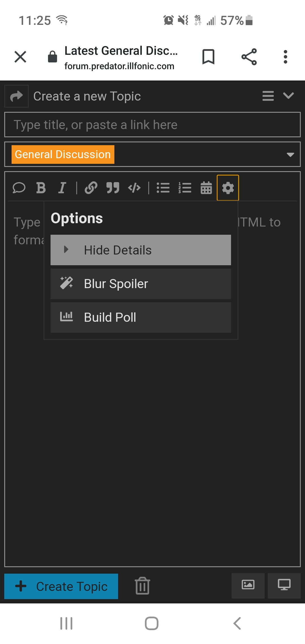The image size is (305, 644).
Task: Collapse the composer with the chevron
Action: (288, 96)
